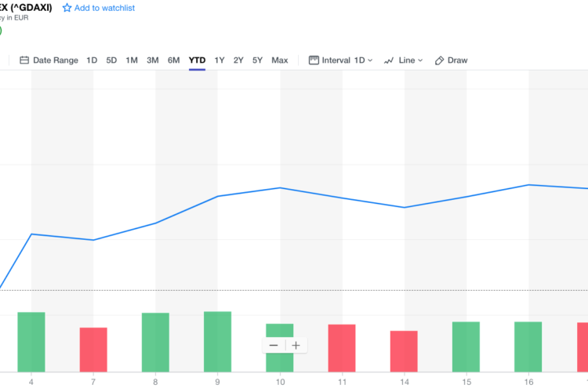Image resolution: width=588 pixels, height=392 pixels.
Task: Choose the 1Y time range
Action: pyautogui.click(x=220, y=60)
